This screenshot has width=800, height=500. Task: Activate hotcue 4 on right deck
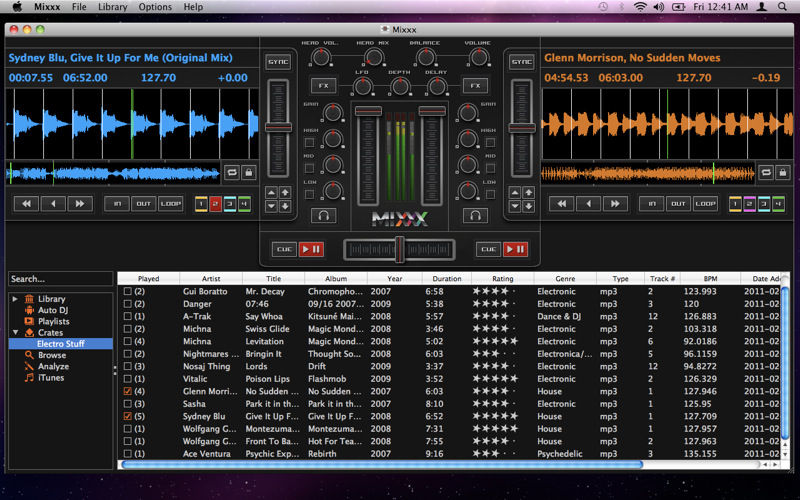(778, 204)
